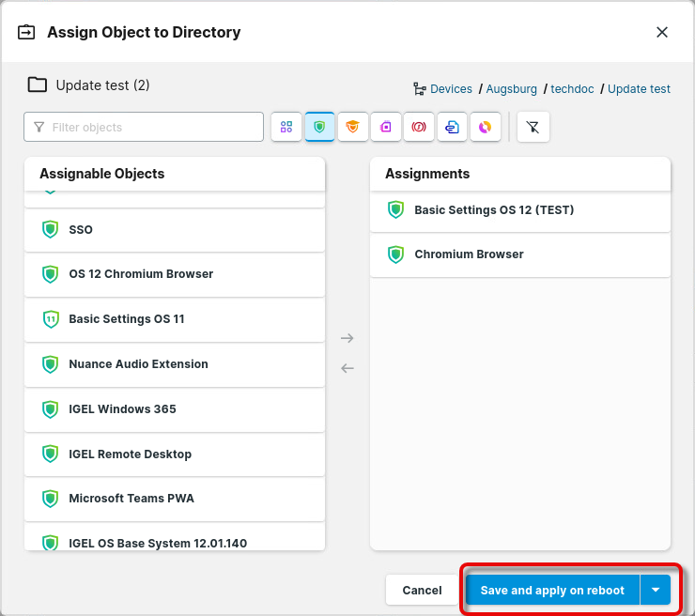Open the save options dropdown arrow

point(656,591)
